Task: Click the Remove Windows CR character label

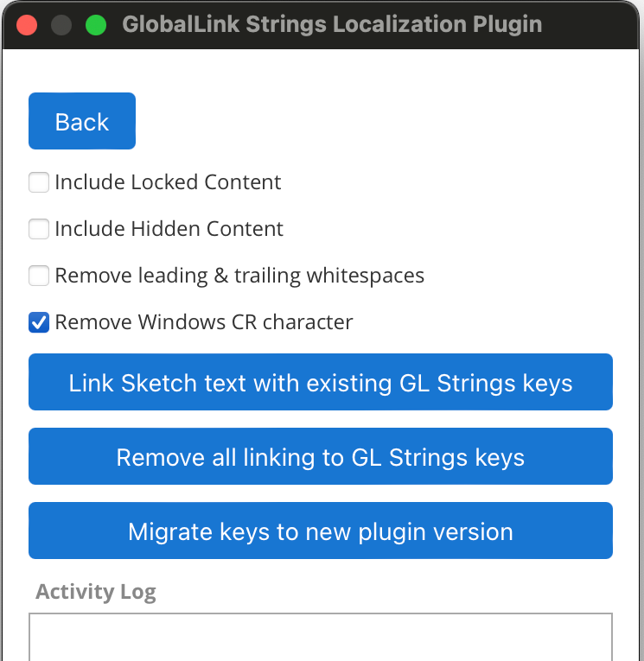Action: click(204, 322)
